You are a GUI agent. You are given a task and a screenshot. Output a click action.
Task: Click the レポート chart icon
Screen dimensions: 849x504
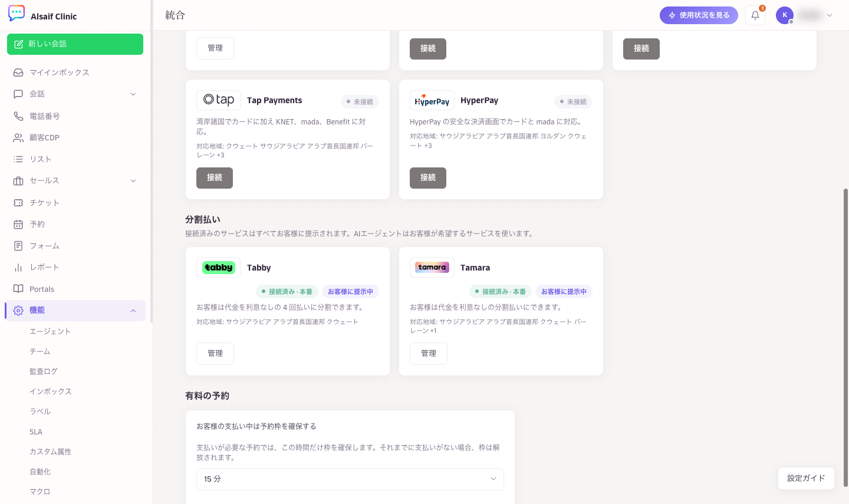[x=18, y=267]
